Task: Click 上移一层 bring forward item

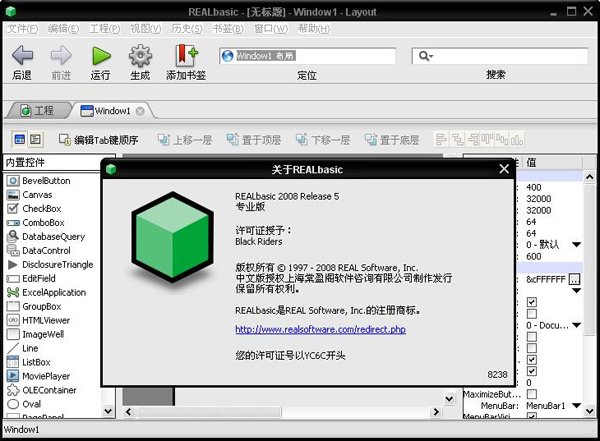Action: (x=185, y=140)
